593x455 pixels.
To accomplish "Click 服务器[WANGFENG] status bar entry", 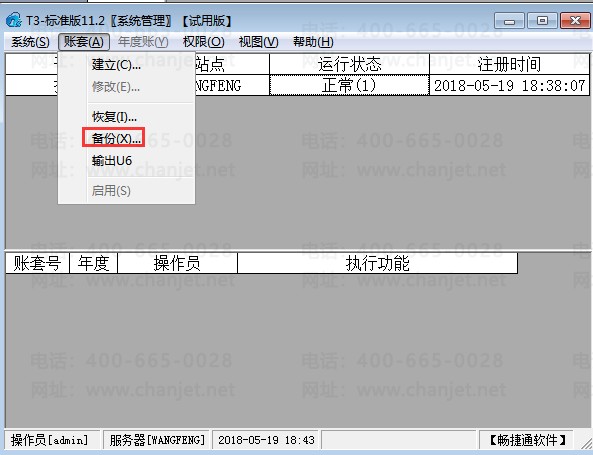I will (157, 440).
